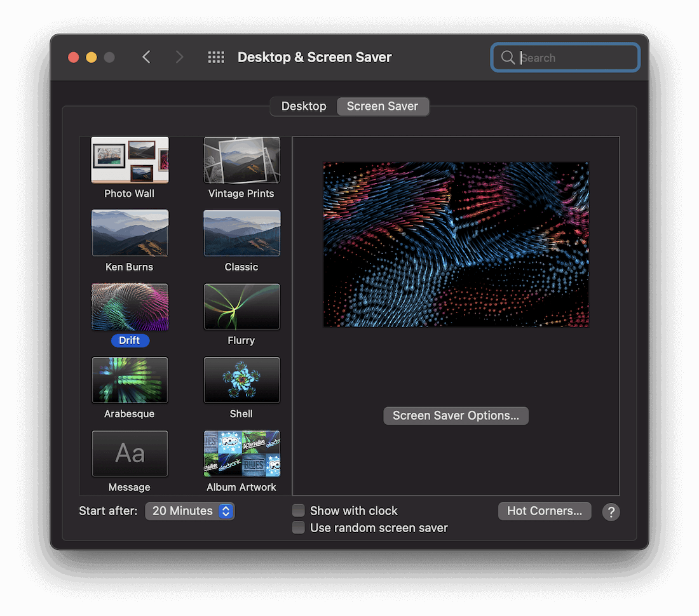Select the Screen Saver tab

[383, 106]
